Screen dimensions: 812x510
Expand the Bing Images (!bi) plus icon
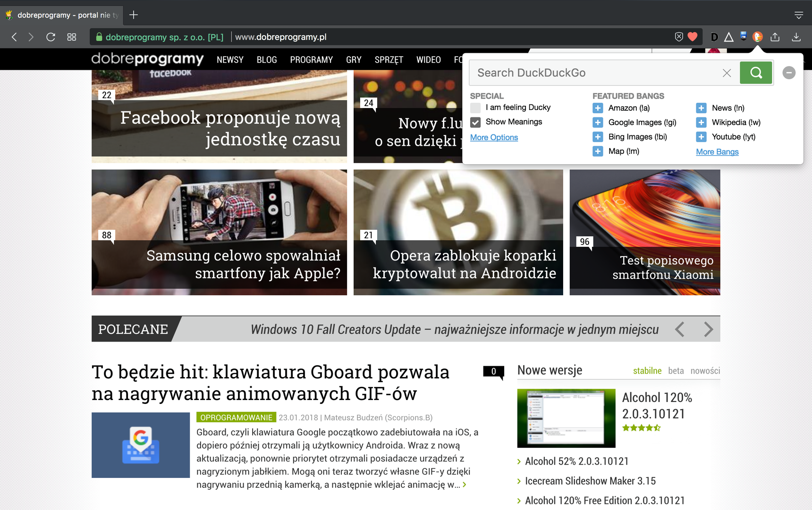pyautogui.click(x=598, y=137)
